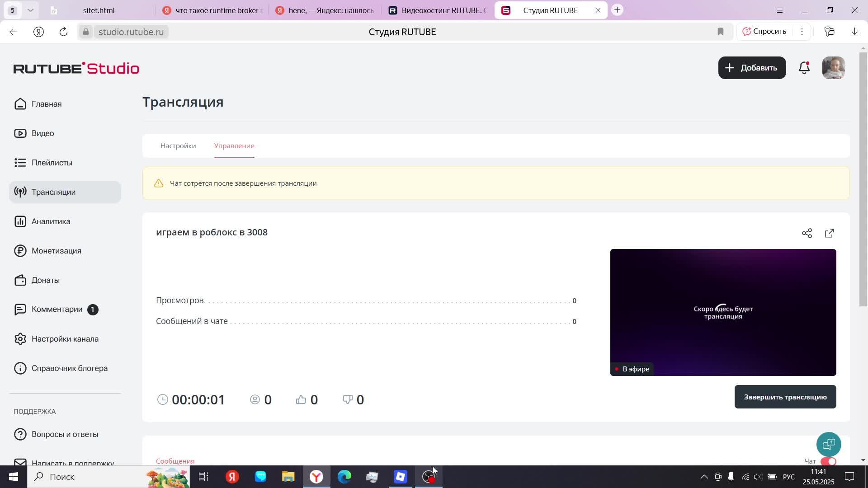Open Roblox from the taskbar
Screen dimensions: 868x488
[x=400, y=477]
